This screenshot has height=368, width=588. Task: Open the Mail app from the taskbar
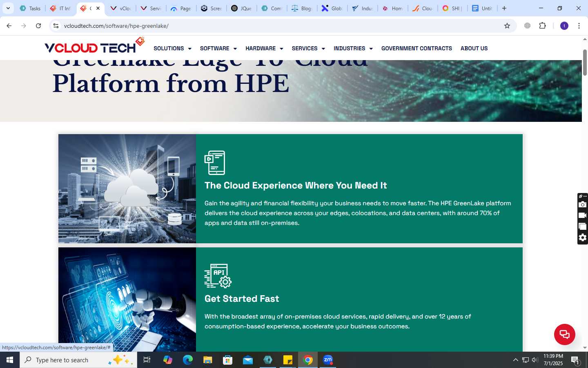tap(248, 360)
